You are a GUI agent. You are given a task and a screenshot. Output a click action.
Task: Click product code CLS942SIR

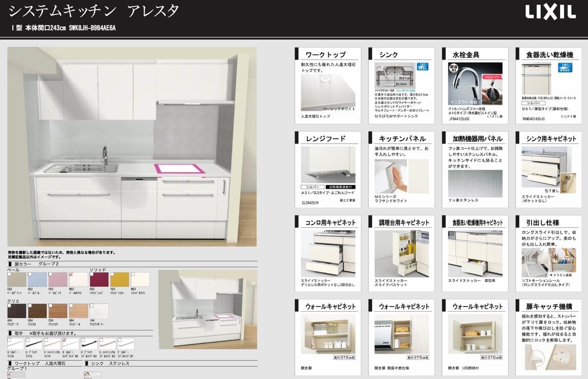310,202
